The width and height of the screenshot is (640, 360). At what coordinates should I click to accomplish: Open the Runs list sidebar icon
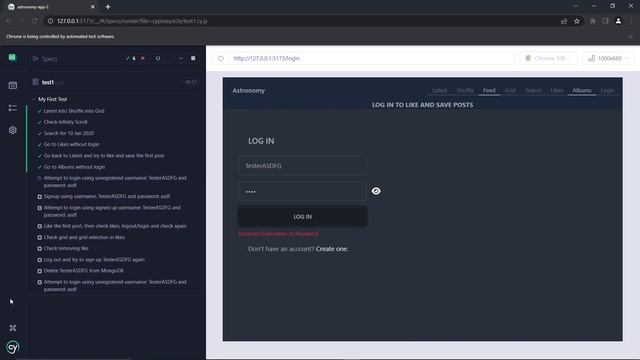[13, 108]
